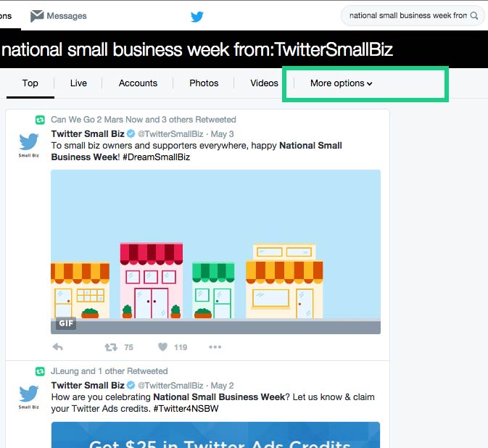This screenshot has height=448, width=488.
Task: Click the Twitter bird logo in header
Action: [x=197, y=17]
